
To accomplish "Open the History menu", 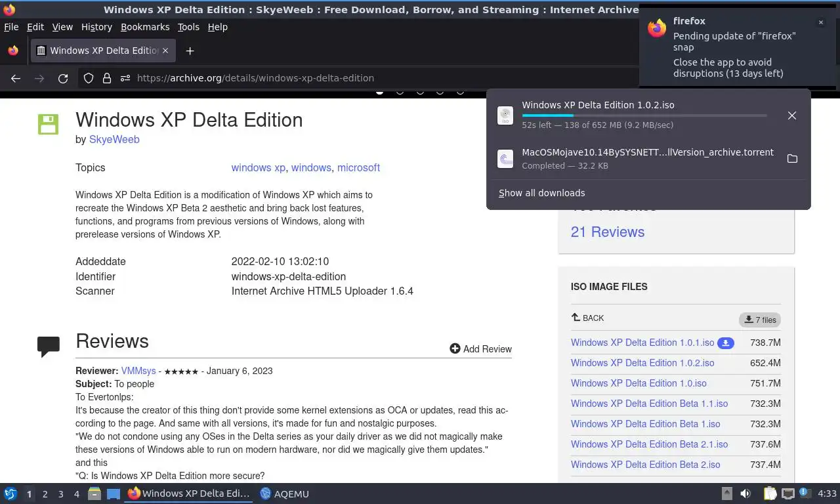I will click(x=96, y=27).
